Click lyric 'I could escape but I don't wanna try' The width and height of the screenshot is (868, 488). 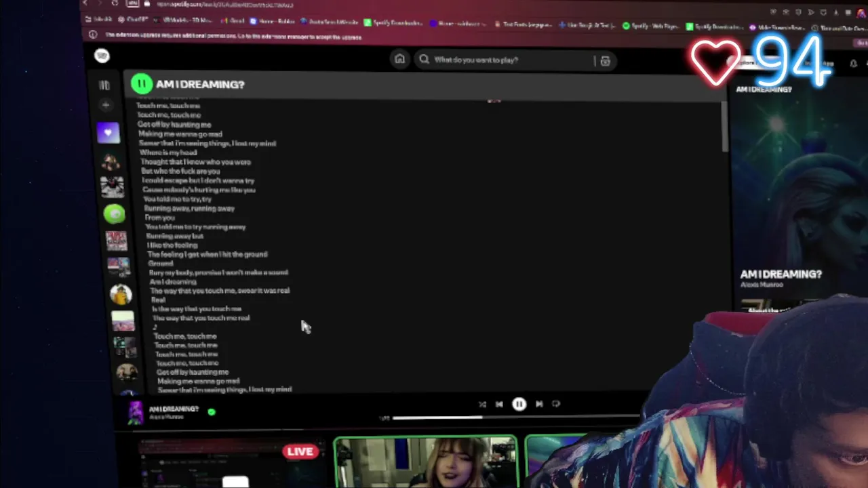(198, 181)
